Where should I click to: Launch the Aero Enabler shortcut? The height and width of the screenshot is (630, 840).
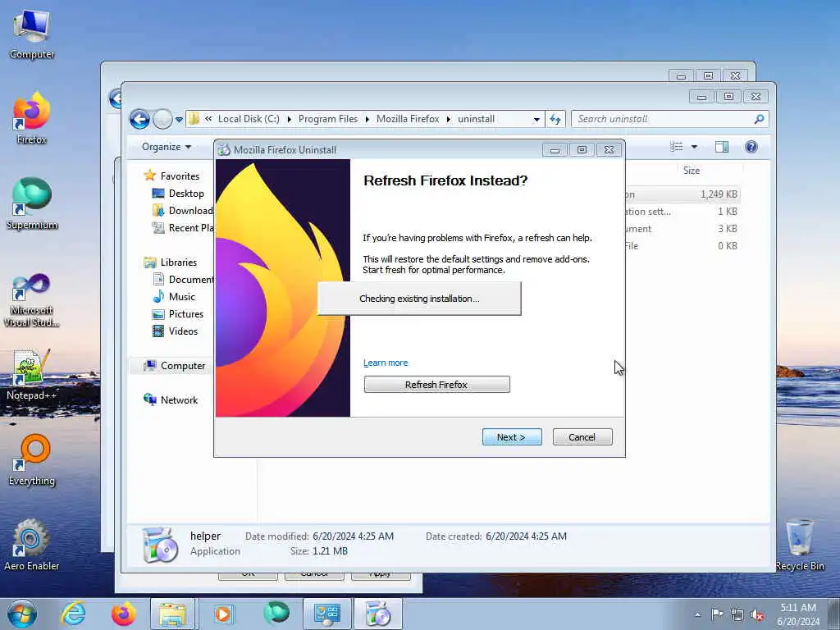(32, 545)
